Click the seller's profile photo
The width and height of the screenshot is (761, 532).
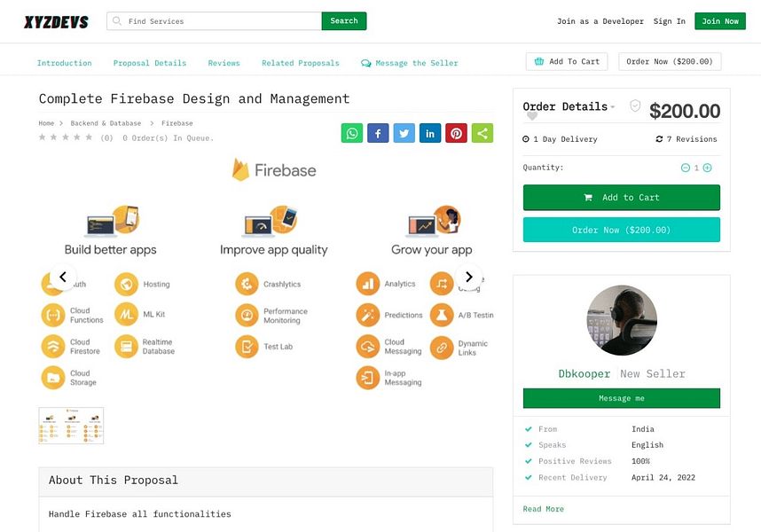622,320
